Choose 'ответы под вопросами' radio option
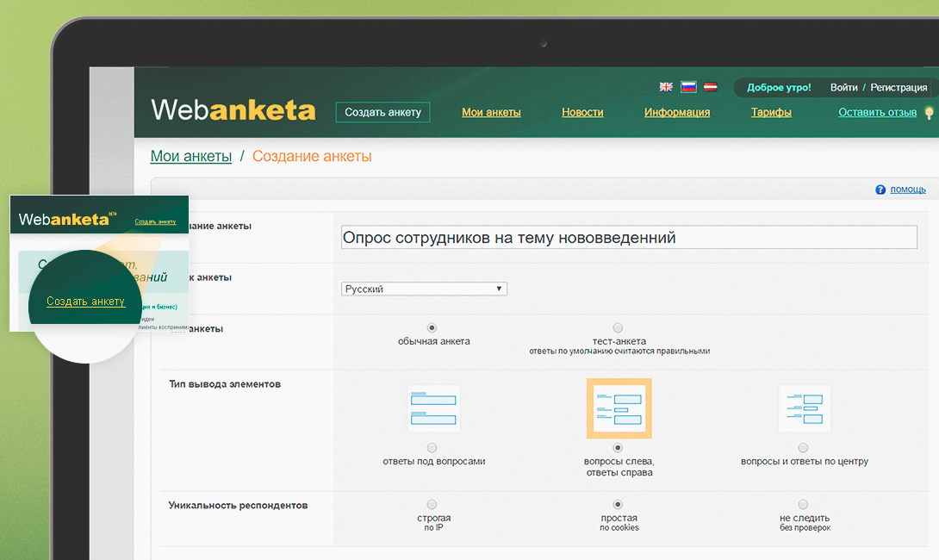Image resolution: width=939 pixels, height=560 pixels. coord(432,447)
